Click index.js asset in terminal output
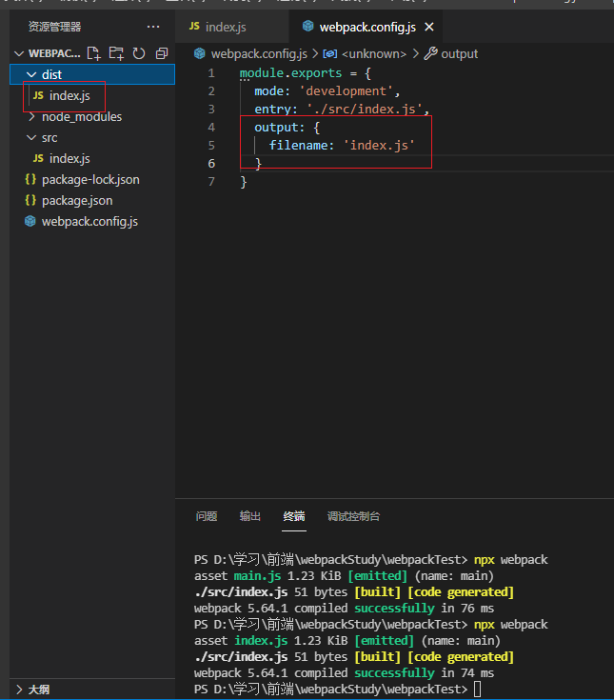614x700 pixels. click(x=261, y=641)
